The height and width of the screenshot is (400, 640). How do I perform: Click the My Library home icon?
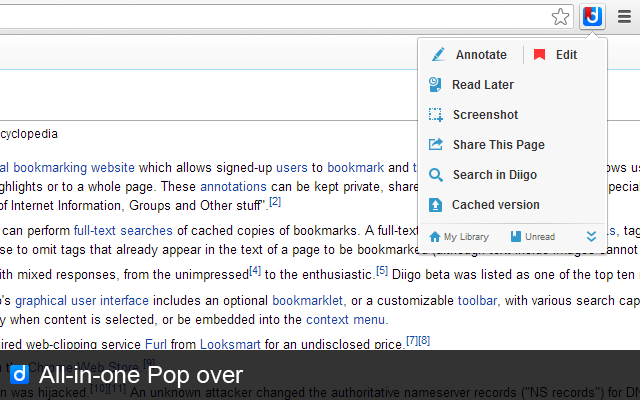tap(435, 237)
